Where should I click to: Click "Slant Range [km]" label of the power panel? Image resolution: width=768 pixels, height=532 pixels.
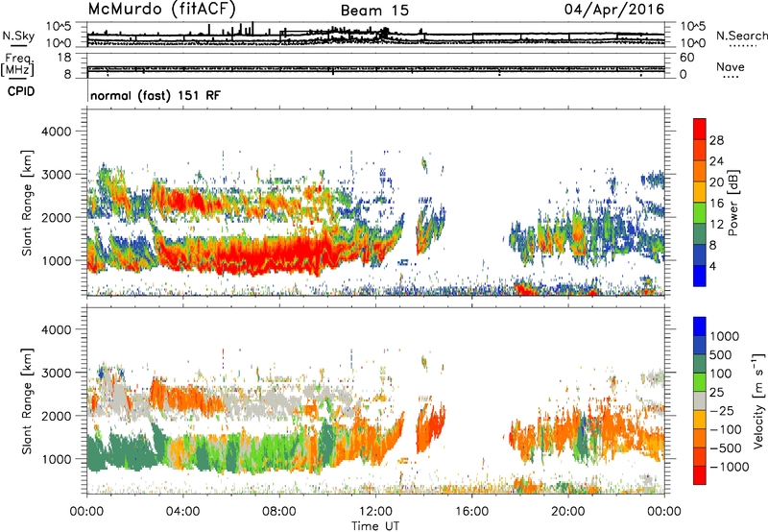[27, 203]
